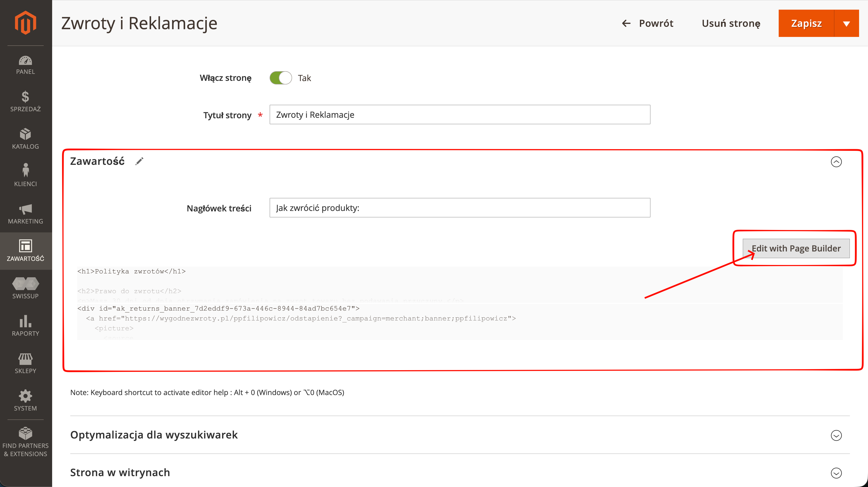Screen dimensions: 868x487
Task: Click the Prawo do zwrotu h2 line
Action: point(129,291)
